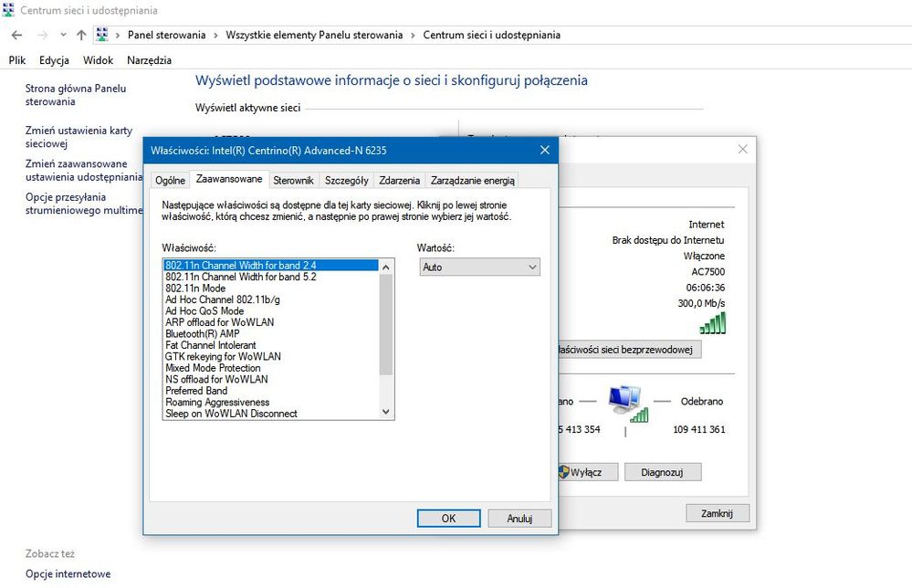Screen dimensions: 912x588
Task: Click the Control Panel address bar icon
Action: tap(102, 36)
